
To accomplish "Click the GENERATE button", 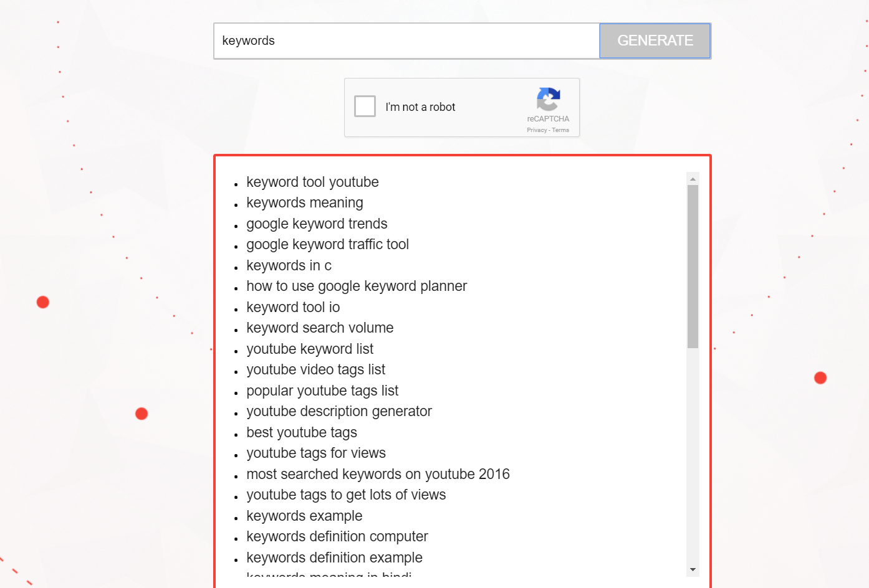I will pos(655,41).
